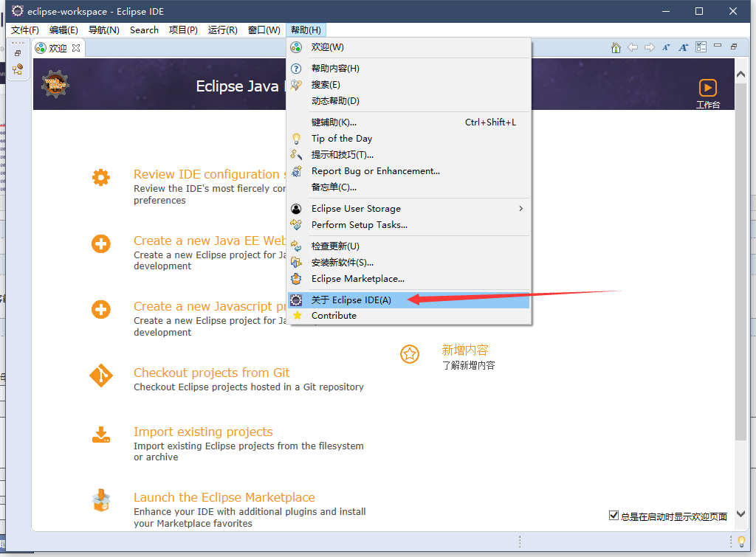Open the 文件(F) menu
756x557 pixels.
(x=24, y=30)
